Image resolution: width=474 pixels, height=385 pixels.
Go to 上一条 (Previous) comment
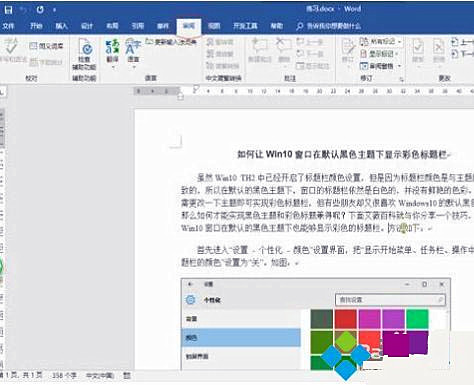(310, 42)
